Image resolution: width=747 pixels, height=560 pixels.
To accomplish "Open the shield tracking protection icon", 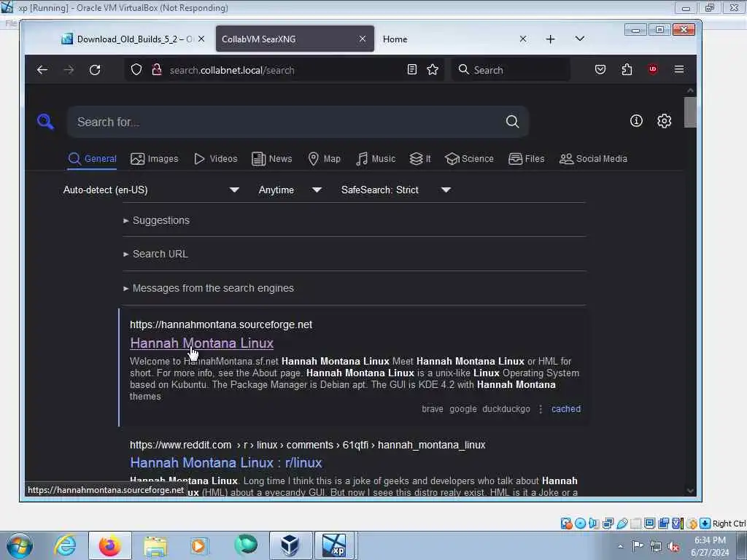I will point(136,69).
